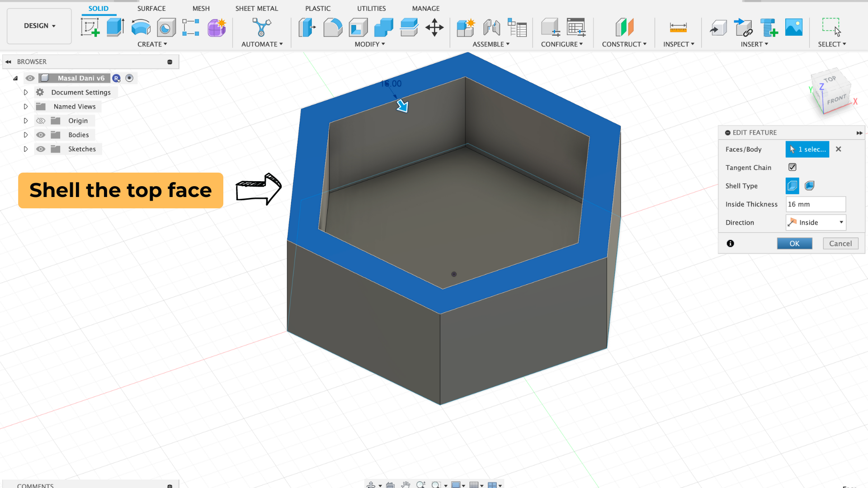Click OK in Edit Feature dialog
868x488 pixels.
coord(794,244)
